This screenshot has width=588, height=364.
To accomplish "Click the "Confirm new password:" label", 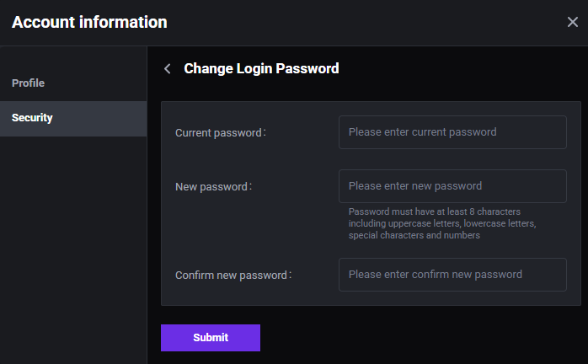I will click(x=233, y=276).
